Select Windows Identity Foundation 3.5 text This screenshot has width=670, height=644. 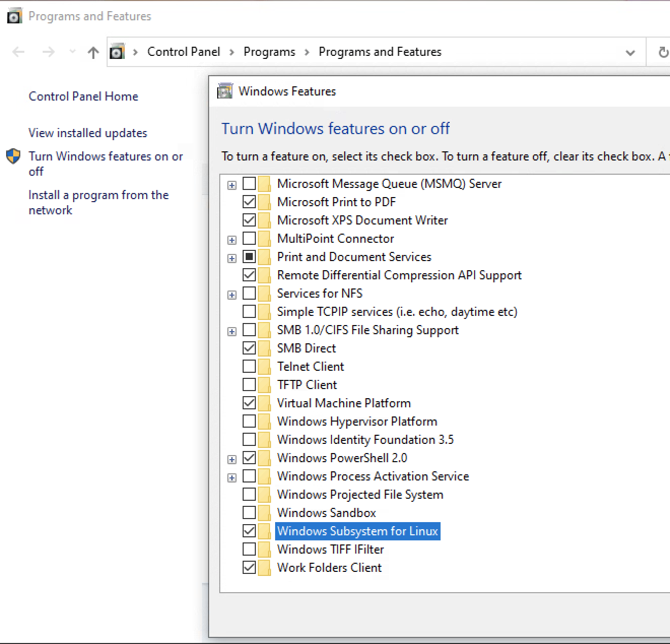click(x=365, y=440)
